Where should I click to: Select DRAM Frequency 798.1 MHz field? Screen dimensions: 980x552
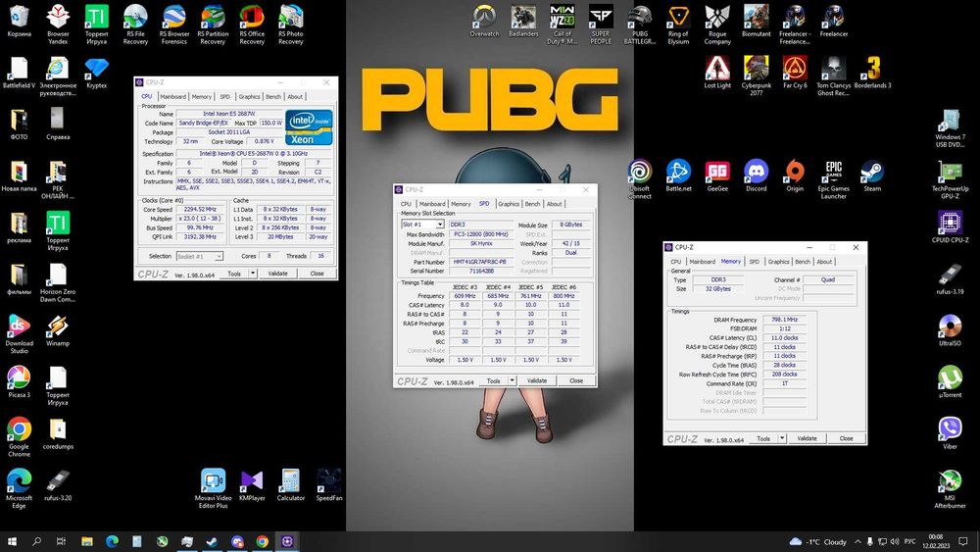(784, 320)
